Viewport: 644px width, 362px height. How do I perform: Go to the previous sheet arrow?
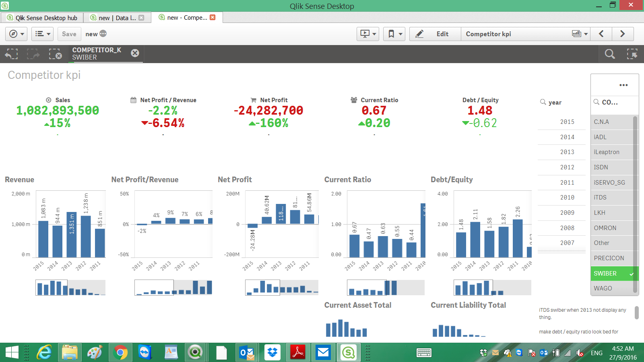click(x=601, y=34)
